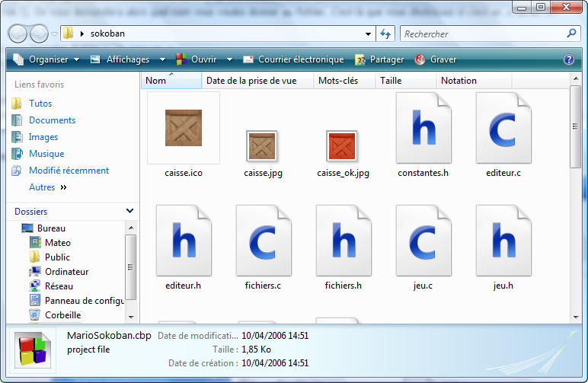Viewport: 588px width, 383px height.
Task: Click Courrier électronique toolbar button
Action: click(293, 59)
